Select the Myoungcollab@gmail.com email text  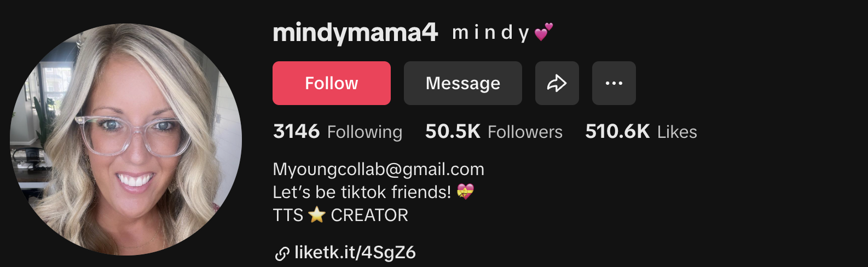click(x=379, y=169)
